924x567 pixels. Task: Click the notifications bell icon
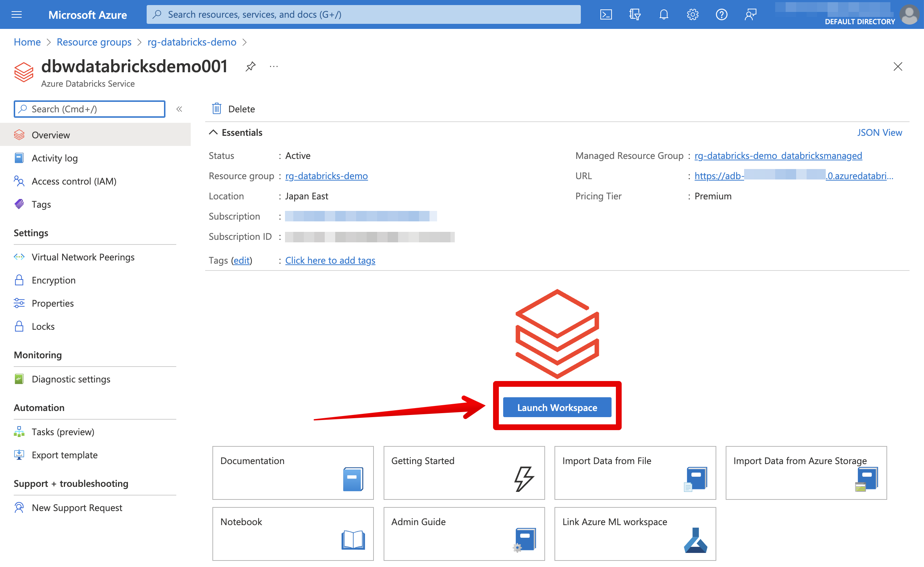click(664, 14)
